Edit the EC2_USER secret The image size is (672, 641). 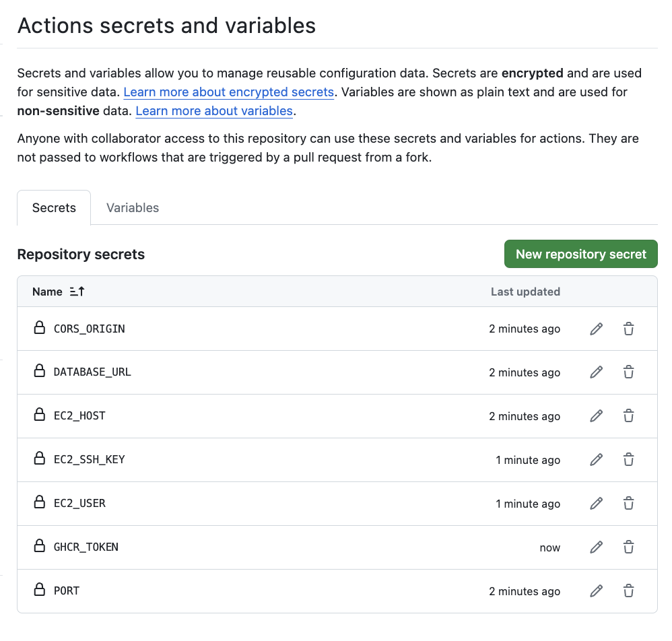[596, 504]
